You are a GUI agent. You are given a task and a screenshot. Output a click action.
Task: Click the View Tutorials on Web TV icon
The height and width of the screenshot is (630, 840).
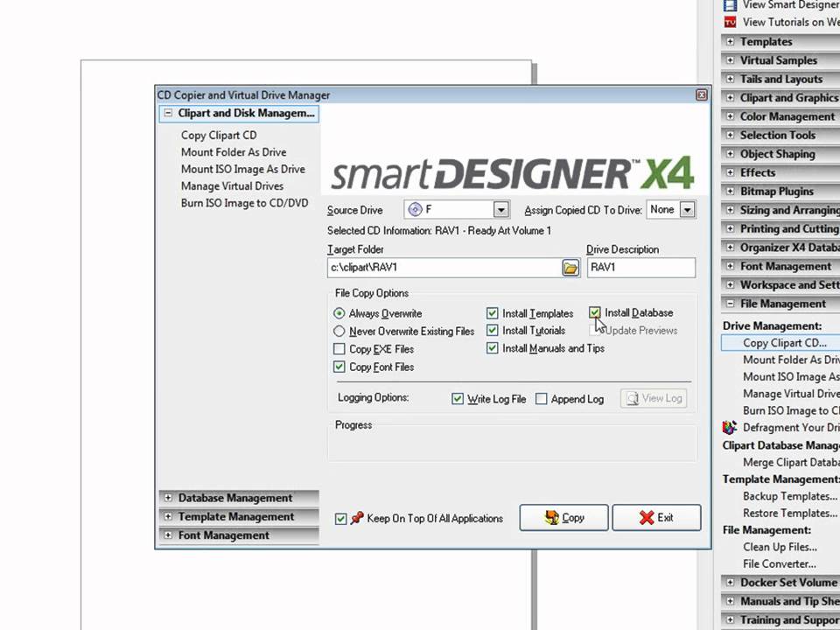tap(730, 22)
